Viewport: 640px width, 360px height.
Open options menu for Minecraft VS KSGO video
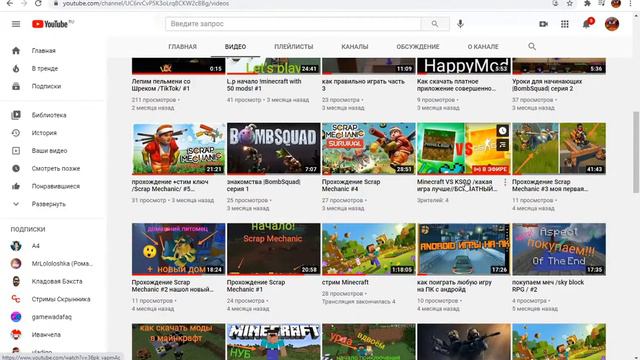coord(505,182)
